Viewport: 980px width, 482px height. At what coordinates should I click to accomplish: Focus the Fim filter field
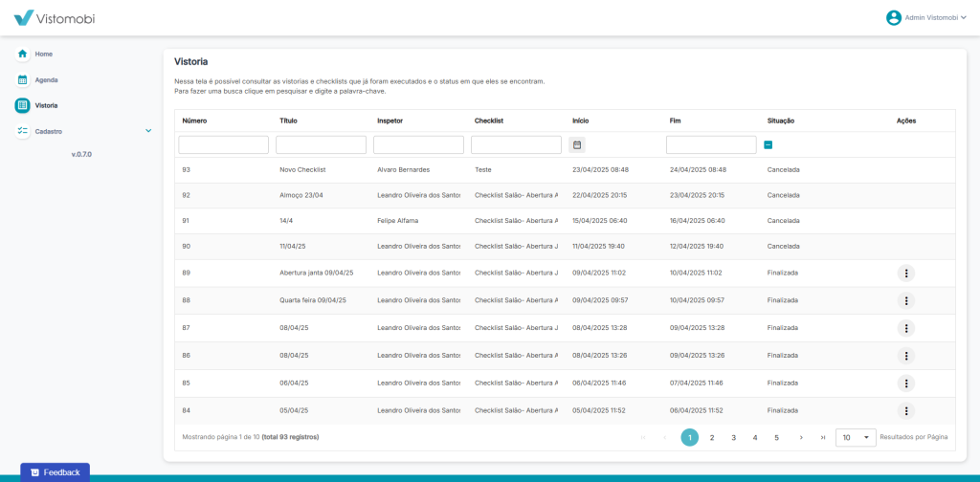711,144
